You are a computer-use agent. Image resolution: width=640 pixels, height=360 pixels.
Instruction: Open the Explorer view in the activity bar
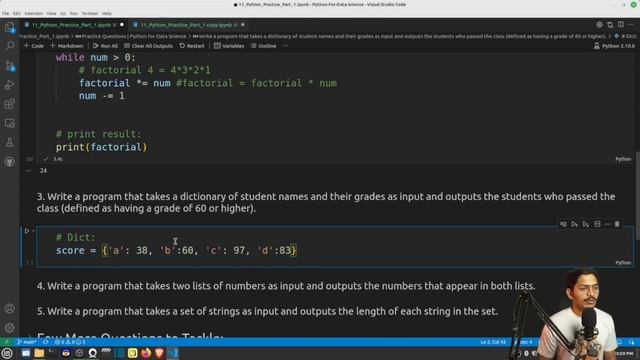point(9,27)
